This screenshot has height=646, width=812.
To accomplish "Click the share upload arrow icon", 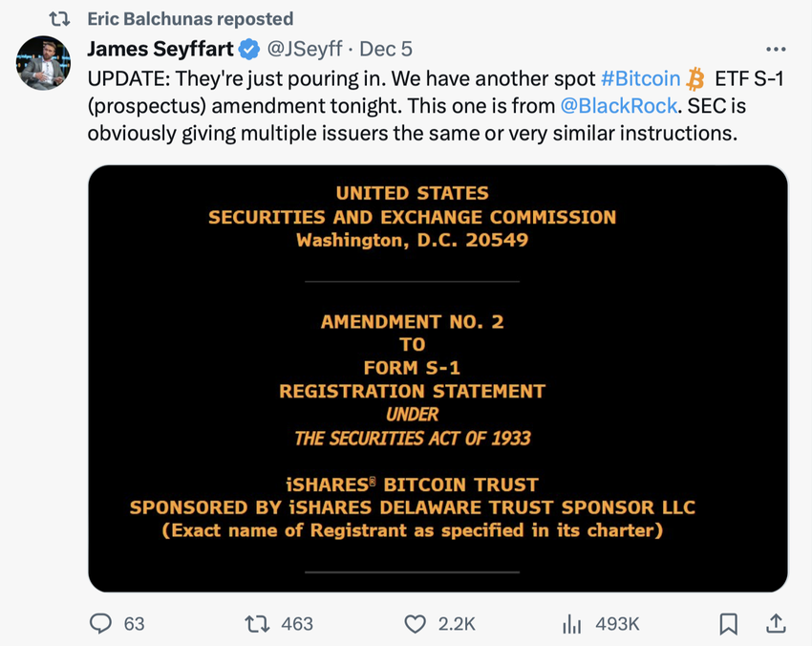I will (x=776, y=623).
